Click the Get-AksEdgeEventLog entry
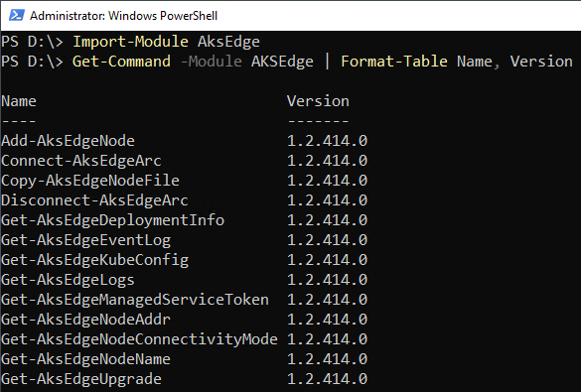Screen dimensions: 581x392 [86, 240]
